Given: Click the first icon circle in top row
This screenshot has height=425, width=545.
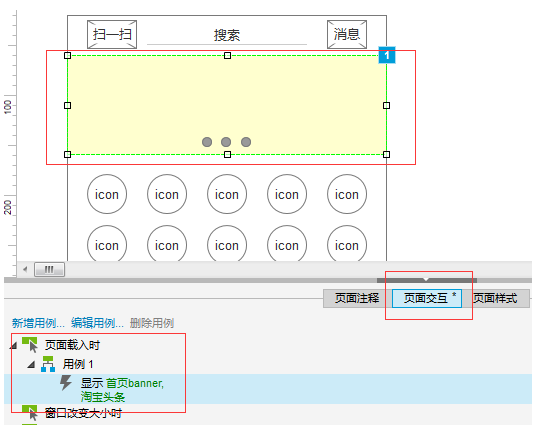Looking at the screenshot, I should click(107, 194).
